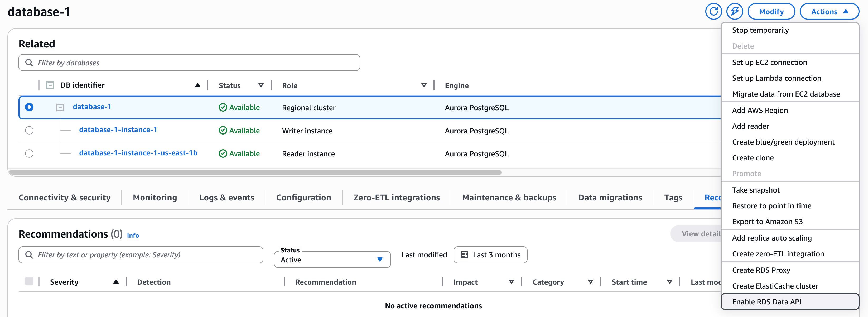Open the Status filter showing Active
Screen dimensions: 868x317
click(x=332, y=260)
